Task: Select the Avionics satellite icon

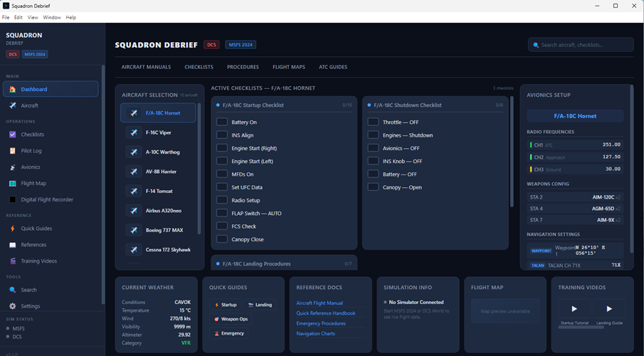Action: pos(13,167)
